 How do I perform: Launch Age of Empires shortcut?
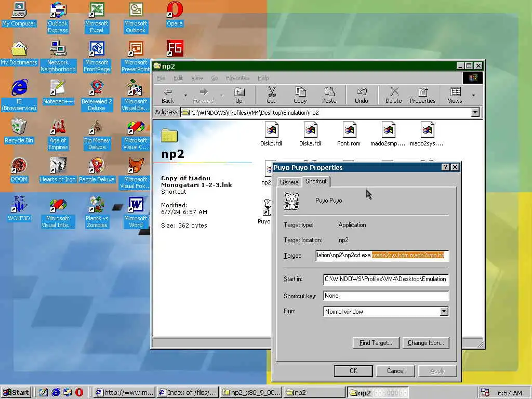pyautogui.click(x=58, y=135)
